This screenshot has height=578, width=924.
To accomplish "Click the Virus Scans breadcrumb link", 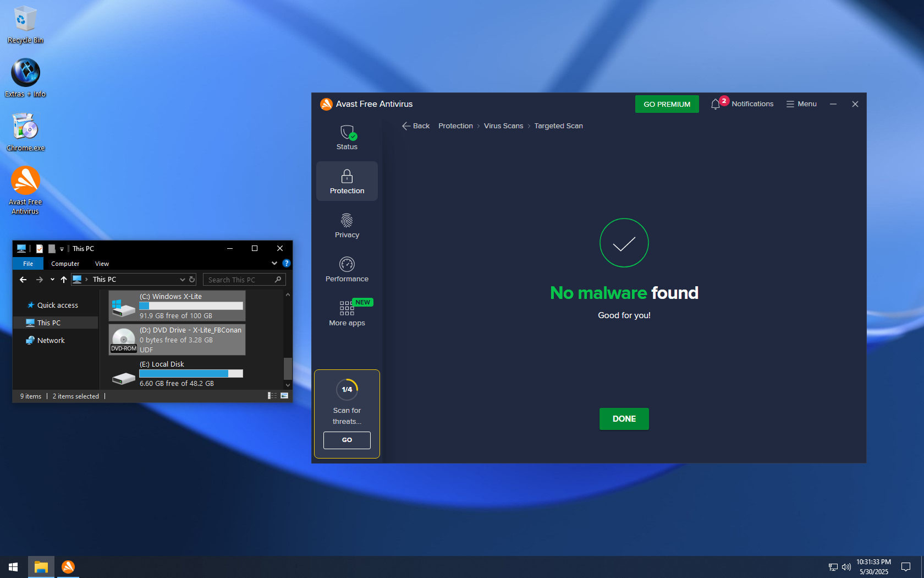I will 504,126.
